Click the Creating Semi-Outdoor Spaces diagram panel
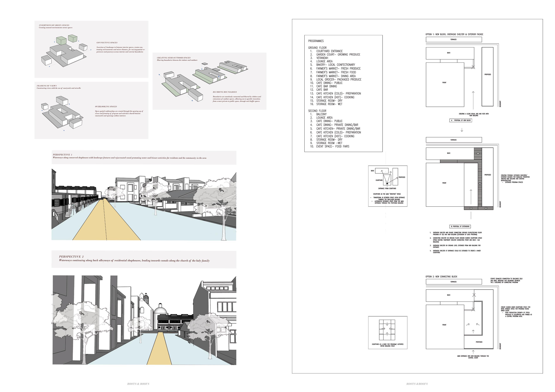This screenshot has width=555, height=392. coord(209,81)
